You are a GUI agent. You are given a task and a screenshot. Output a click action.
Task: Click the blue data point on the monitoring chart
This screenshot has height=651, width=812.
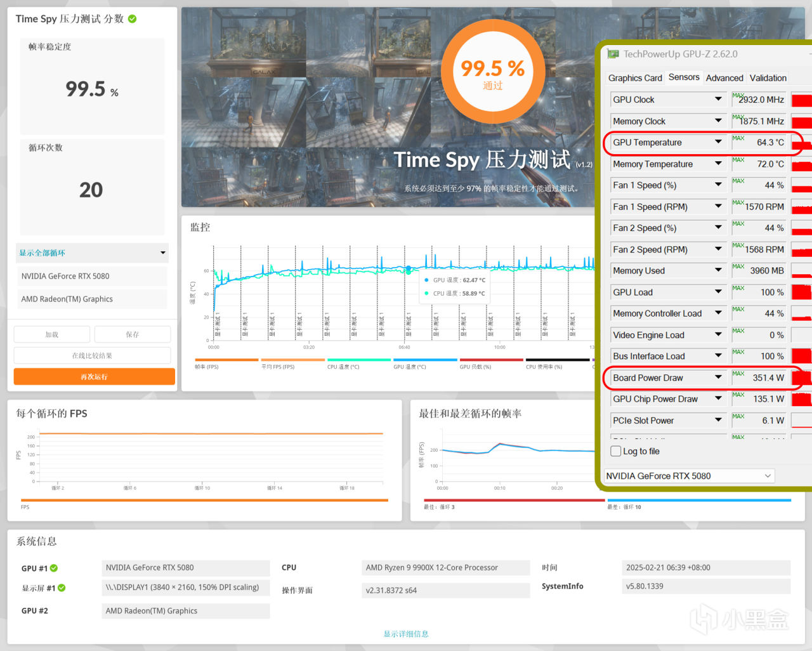(x=409, y=268)
